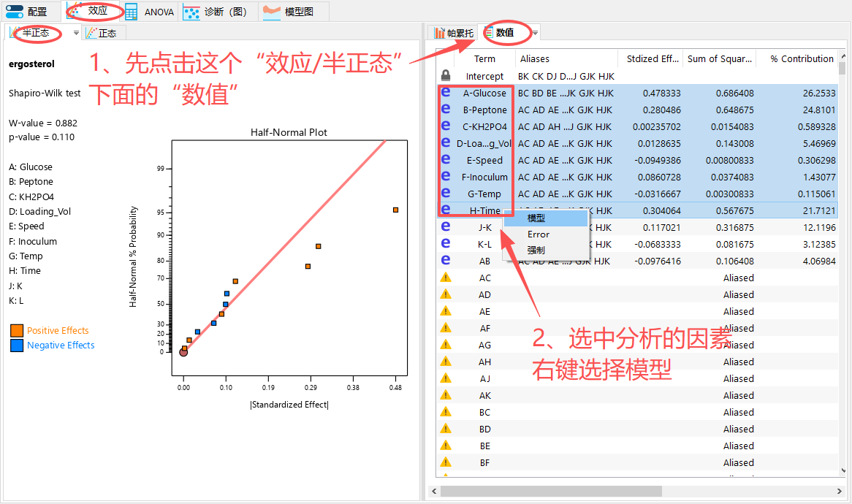The width and height of the screenshot is (852, 504).
Task: Toggle the e marker on the AB term
Action: pos(446,260)
